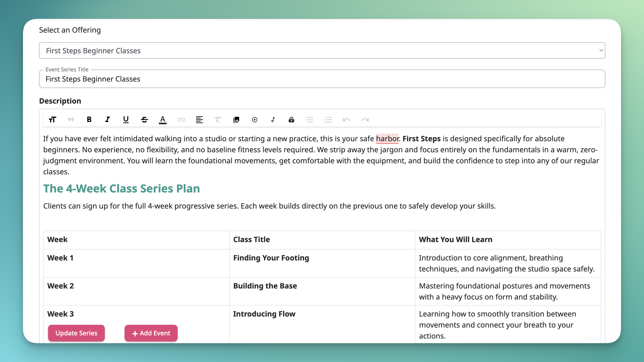The width and height of the screenshot is (644, 362).
Task: Insert an image into the description
Action: point(236,120)
